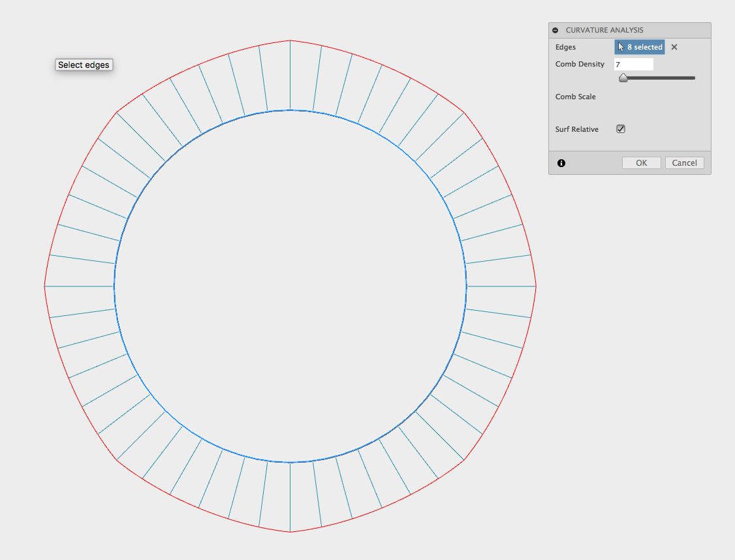The width and height of the screenshot is (735, 560).
Task: Click the '8 selected' Edges button
Action: (x=639, y=46)
